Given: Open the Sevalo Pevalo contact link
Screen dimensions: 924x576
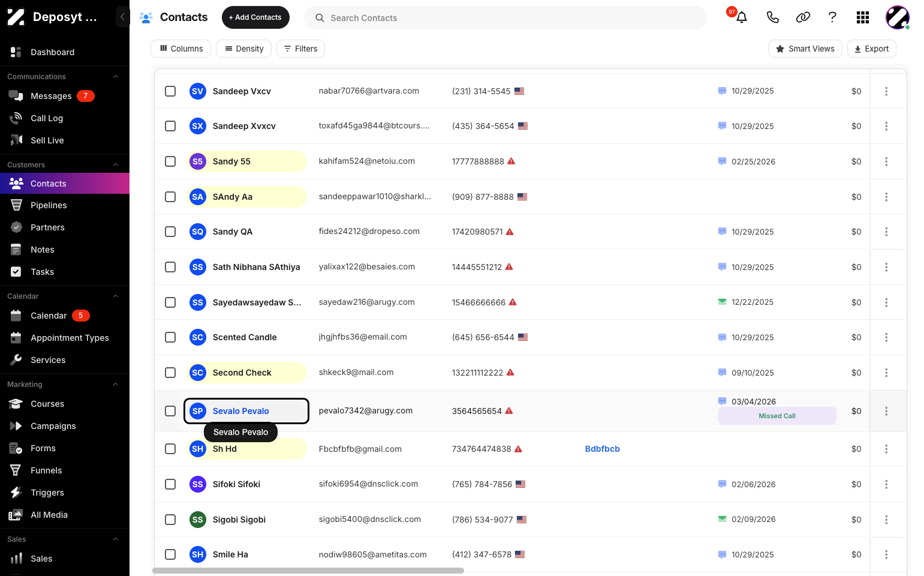Looking at the screenshot, I should 240,411.
